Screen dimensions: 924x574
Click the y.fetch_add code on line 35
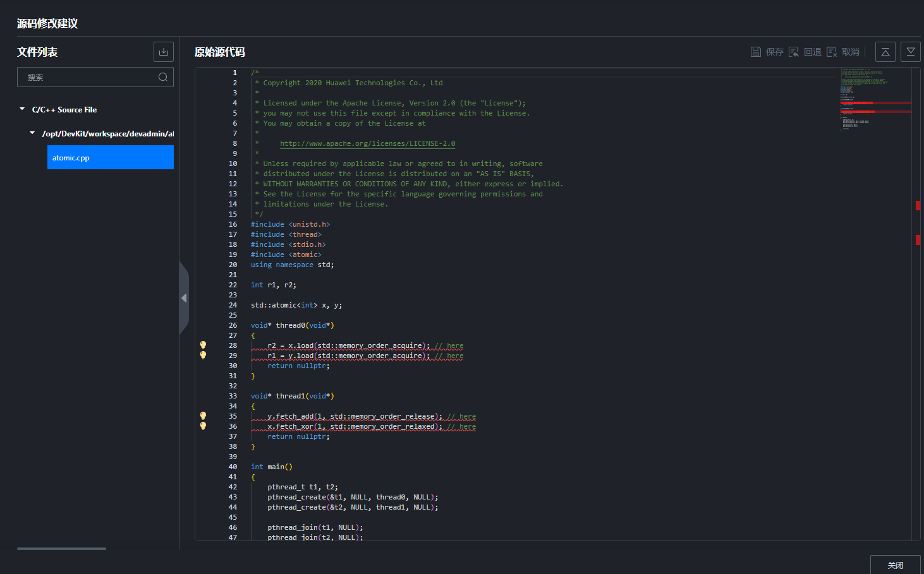[355, 416]
